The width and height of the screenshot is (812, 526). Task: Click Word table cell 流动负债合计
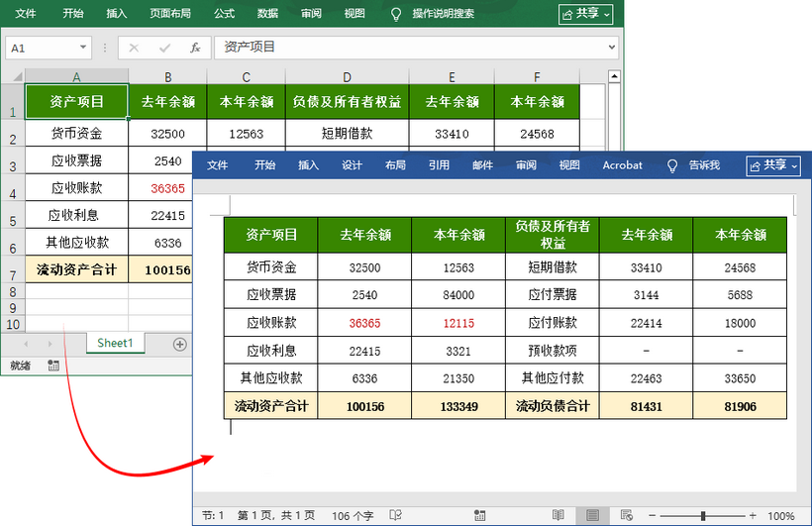(x=552, y=406)
